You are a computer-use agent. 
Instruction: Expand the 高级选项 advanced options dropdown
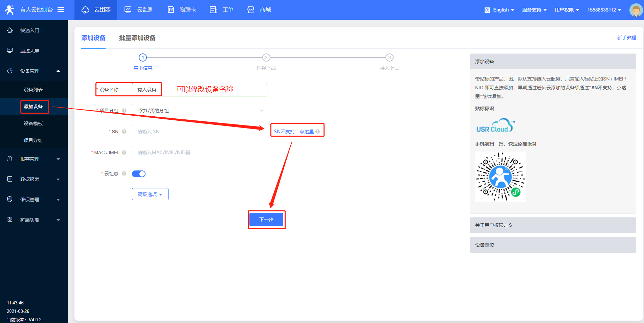pyautogui.click(x=150, y=194)
